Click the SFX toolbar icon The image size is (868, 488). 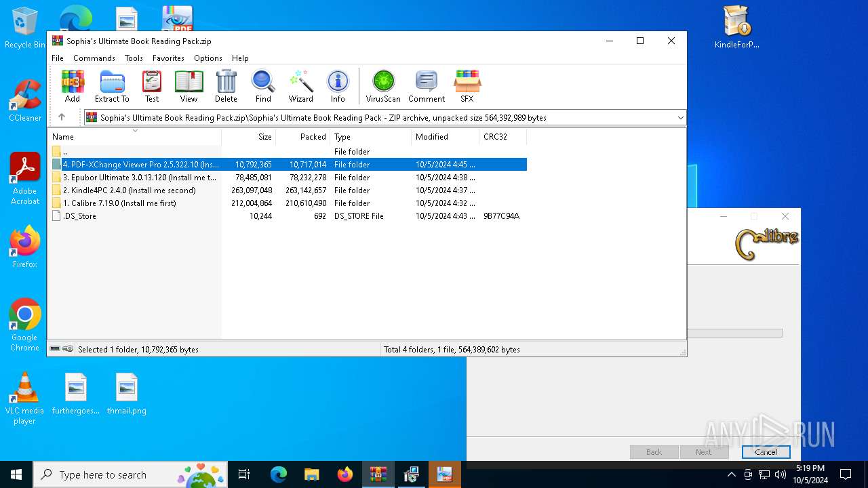click(x=467, y=86)
